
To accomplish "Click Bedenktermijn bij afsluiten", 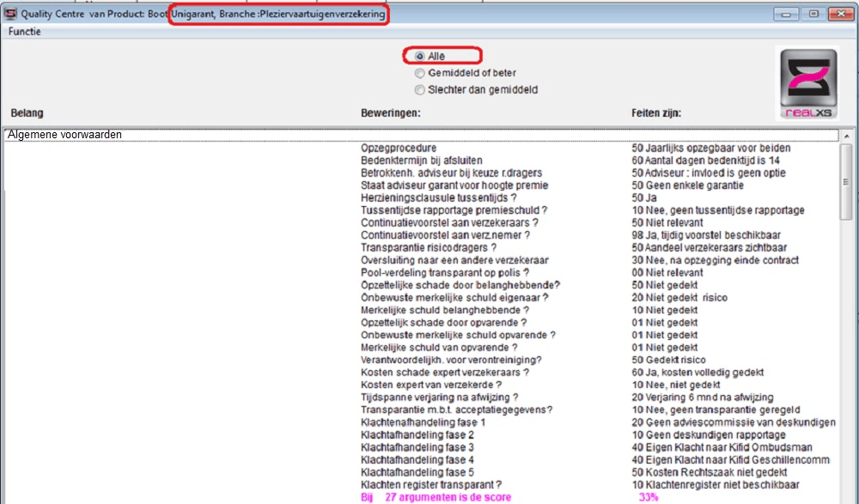I will click(x=421, y=161).
